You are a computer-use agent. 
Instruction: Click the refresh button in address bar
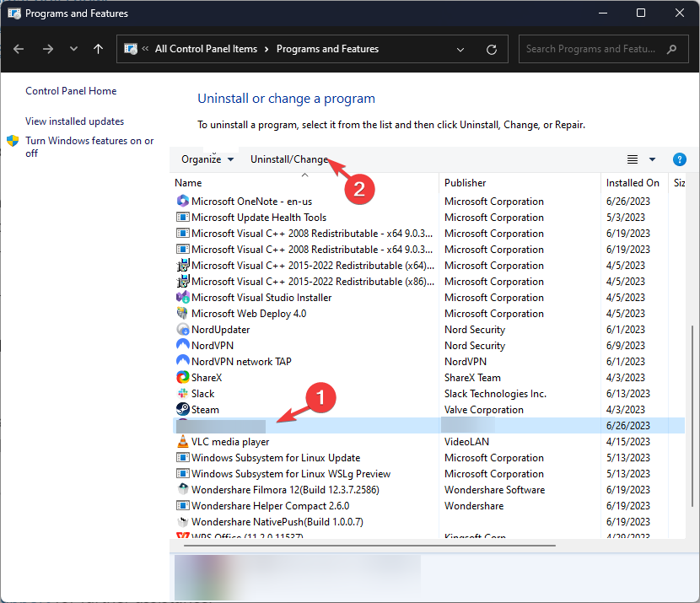pyautogui.click(x=492, y=50)
